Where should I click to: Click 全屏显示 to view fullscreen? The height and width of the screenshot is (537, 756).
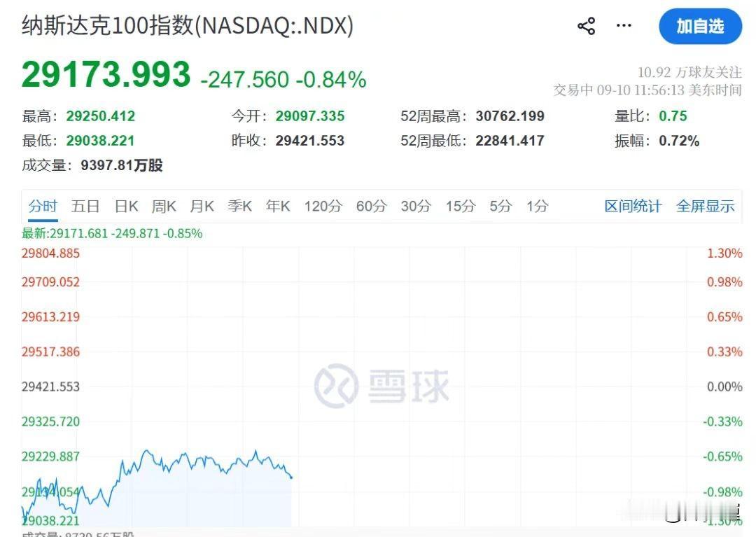click(706, 207)
